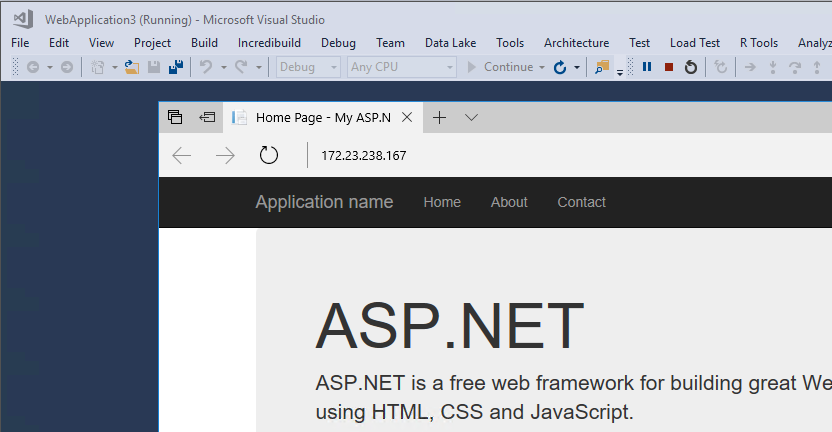Expand the Browser Refresh dropdown arrow
Image resolution: width=832 pixels, height=432 pixels.
[577, 67]
